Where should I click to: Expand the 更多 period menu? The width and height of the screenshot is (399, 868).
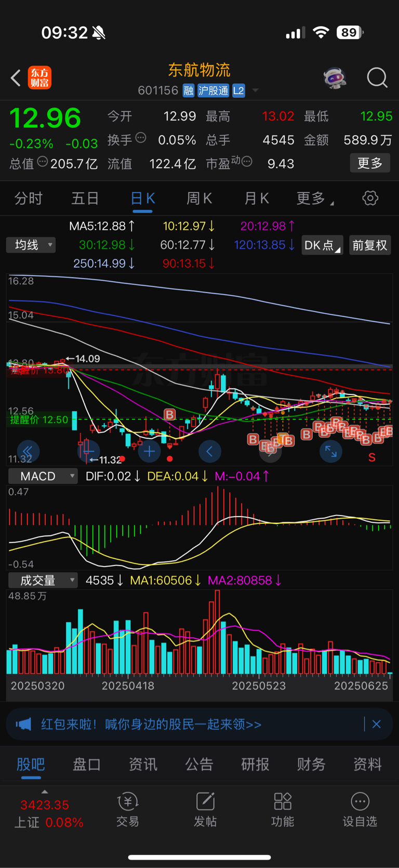click(x=315, y=199)
